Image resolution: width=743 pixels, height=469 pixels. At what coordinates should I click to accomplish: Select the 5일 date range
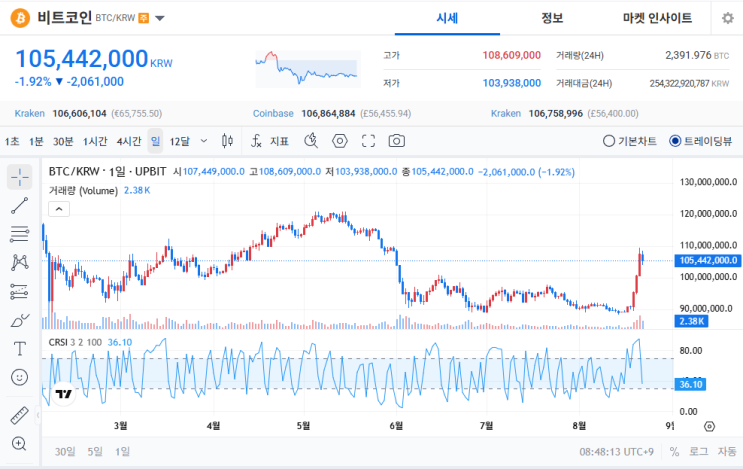[x=95, y=451]
